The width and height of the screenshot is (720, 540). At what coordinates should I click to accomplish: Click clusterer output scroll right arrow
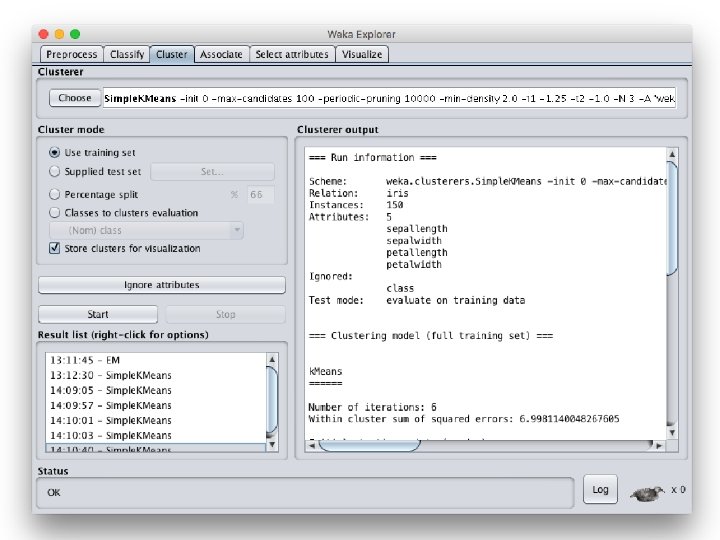click(x=660, y=445)
